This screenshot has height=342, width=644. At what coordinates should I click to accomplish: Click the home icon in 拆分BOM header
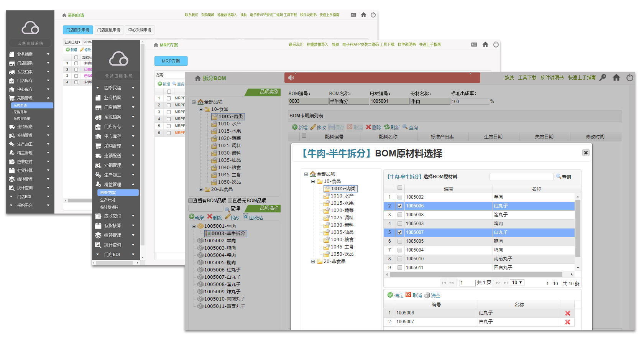coord(616,78)
